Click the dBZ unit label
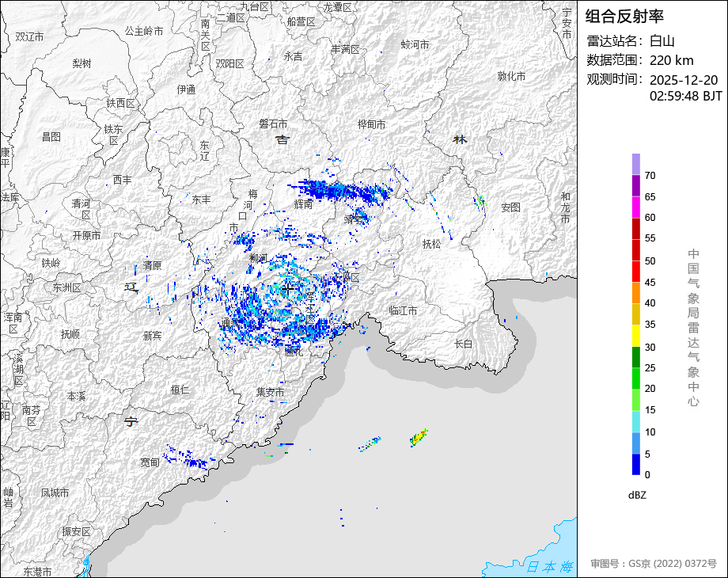 point(637,496)
